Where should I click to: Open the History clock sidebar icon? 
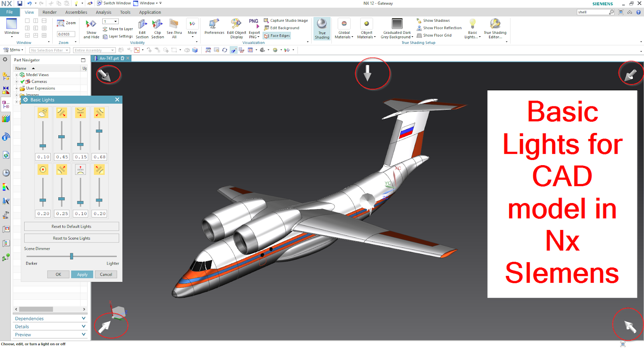[x=6, y=173]
